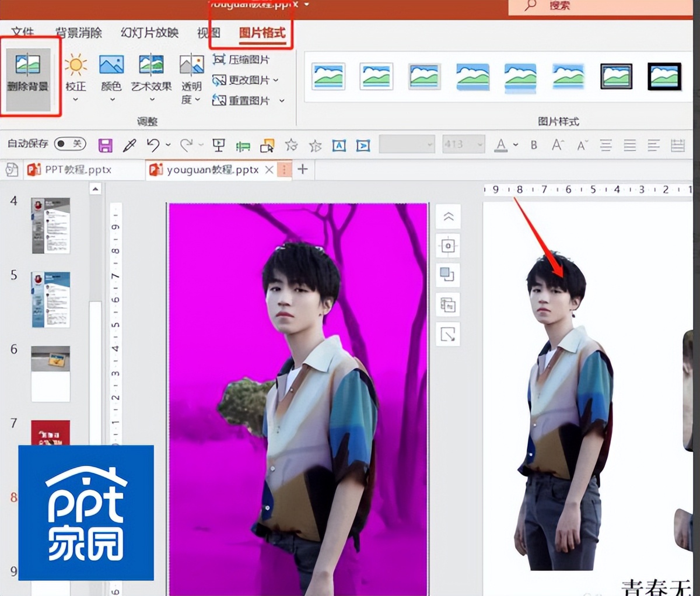Viewport: 700px width, 596px height.
Task: Toggle the 自动保存 autosave switch
Action: pyautogui.click(x=70, y=143)
